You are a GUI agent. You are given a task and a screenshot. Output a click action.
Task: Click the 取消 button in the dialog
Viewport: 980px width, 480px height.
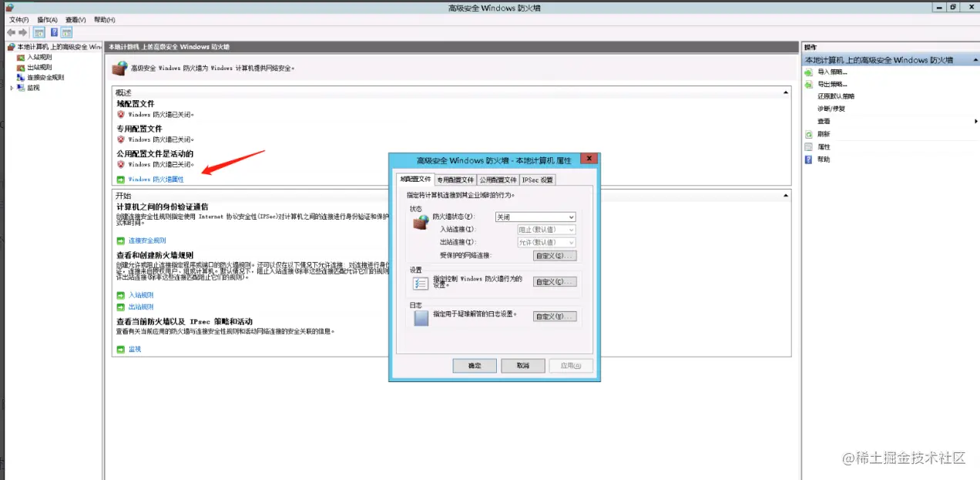523,366
